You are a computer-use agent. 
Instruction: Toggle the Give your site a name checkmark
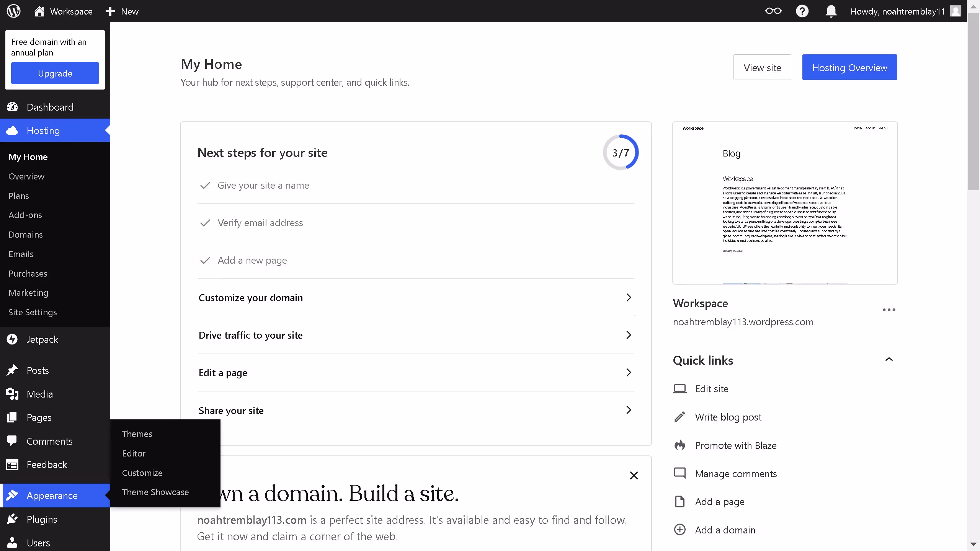click(x=205, y=186)
